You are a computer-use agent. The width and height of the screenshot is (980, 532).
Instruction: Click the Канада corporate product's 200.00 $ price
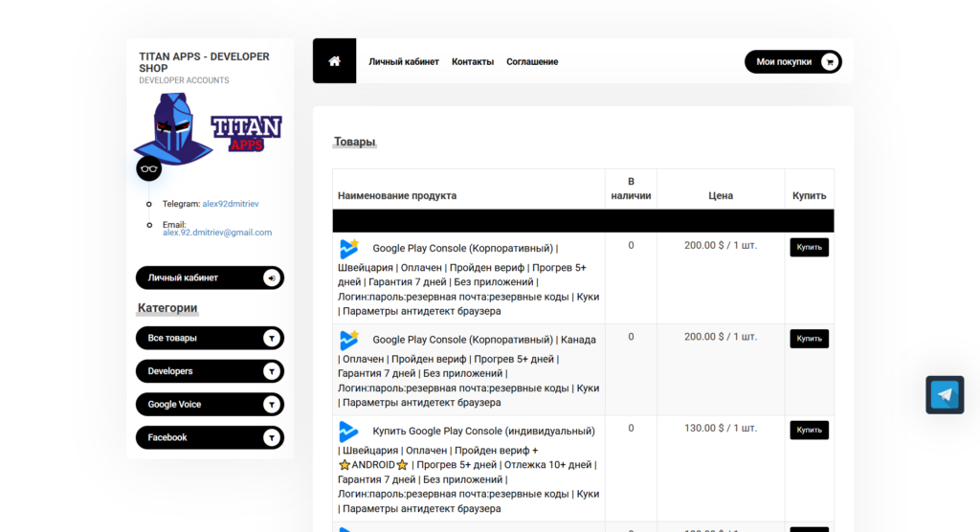(x=721, y=337)
